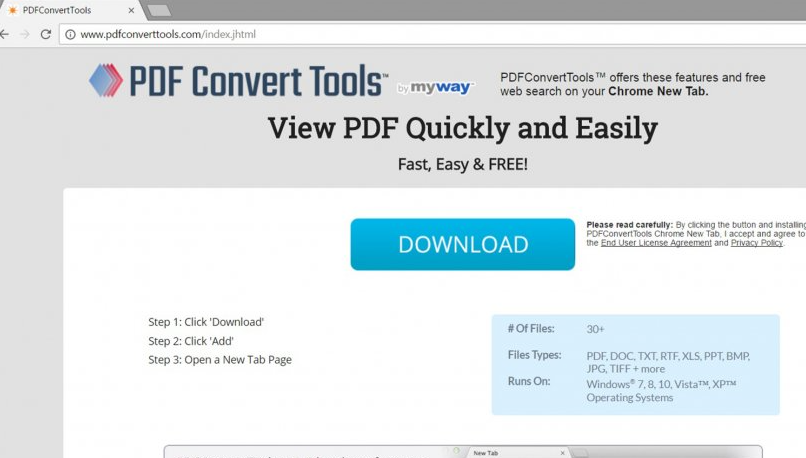This screenshot has height=458, width=806.
Task: Click 'Chrome New Tab.' bold text in header
Action: [x=658, y=91]
